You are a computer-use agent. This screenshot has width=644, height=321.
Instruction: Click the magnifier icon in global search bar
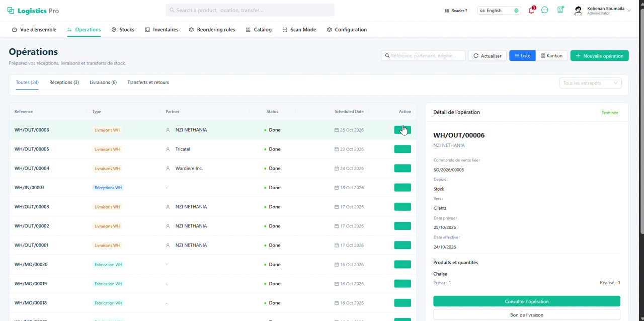click(x=172, y=10)
